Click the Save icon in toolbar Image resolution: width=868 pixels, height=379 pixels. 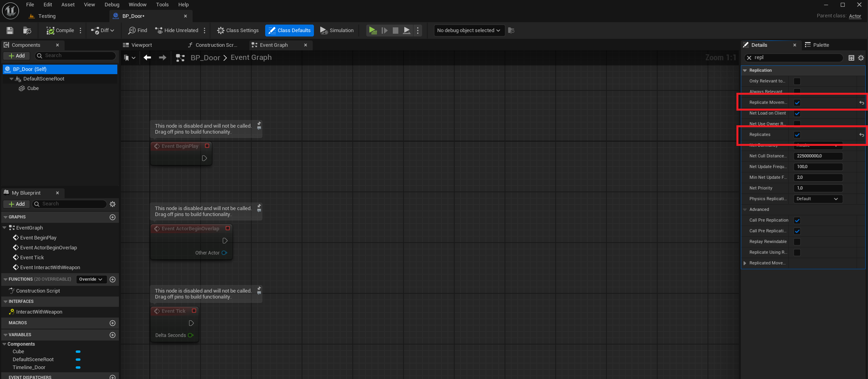(x=10, y=31)
